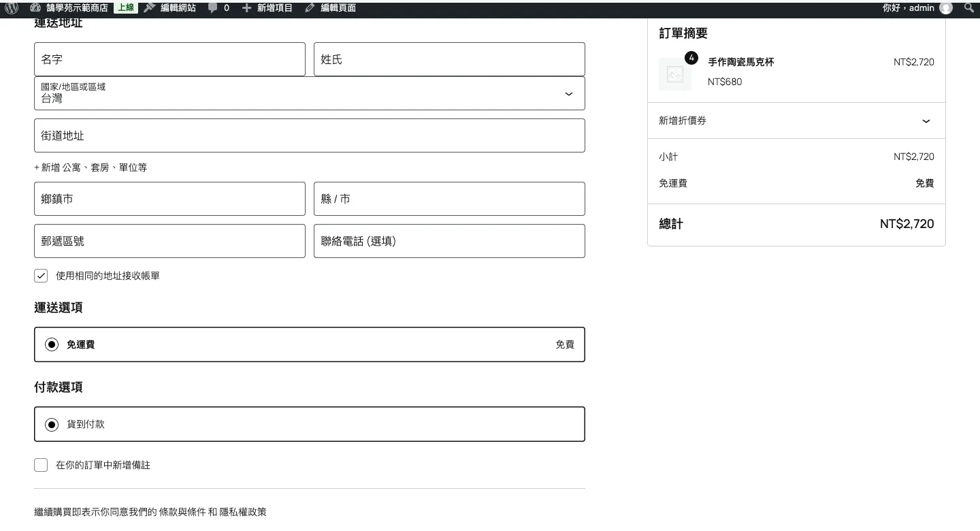Image resolution: width=980 pixels, height=531 pixels.
Task: Click the NT$680 unit price
Action: 725,82
